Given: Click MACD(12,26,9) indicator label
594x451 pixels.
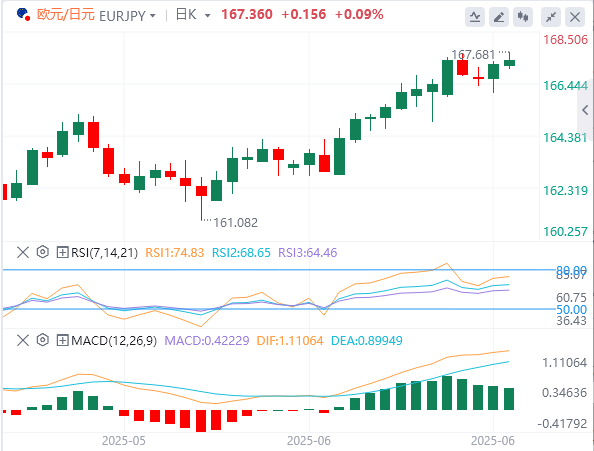Looking at the screenshot, I should click(x=114, y=341).
